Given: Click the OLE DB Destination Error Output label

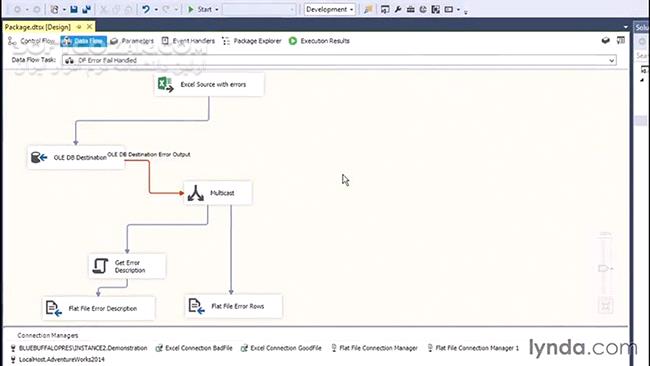Looking at the screenshot, I should click(149, 154).
